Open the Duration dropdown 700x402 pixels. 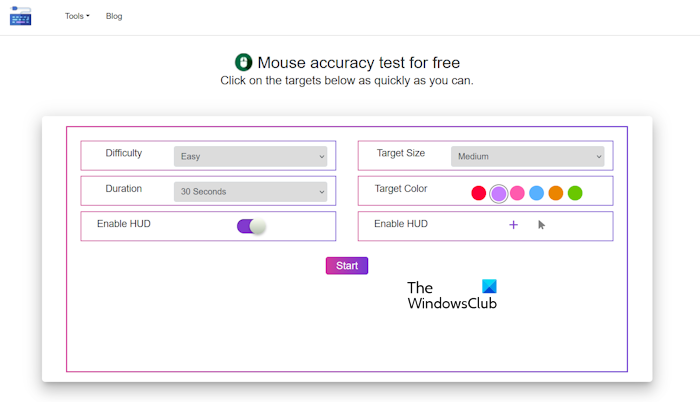[250, 191]
